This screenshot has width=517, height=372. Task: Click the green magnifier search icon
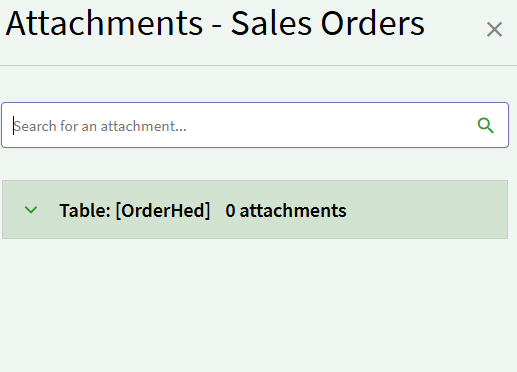(x=485, y=126)
